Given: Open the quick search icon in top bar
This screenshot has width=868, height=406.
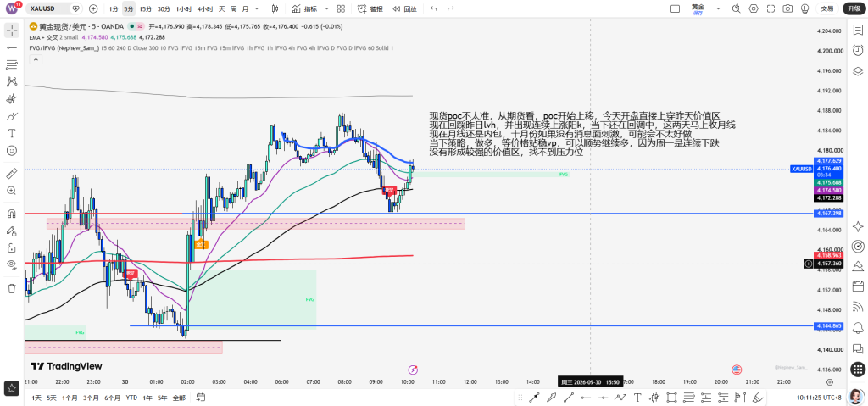Looking at the screenshot, I should click(x=736, y=8).
